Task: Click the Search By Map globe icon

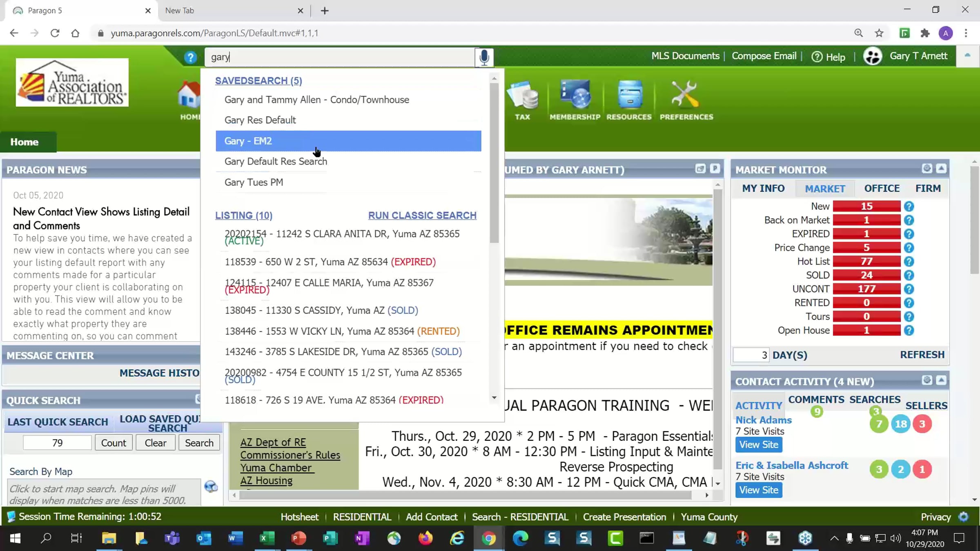Action: tap(211, 487)
